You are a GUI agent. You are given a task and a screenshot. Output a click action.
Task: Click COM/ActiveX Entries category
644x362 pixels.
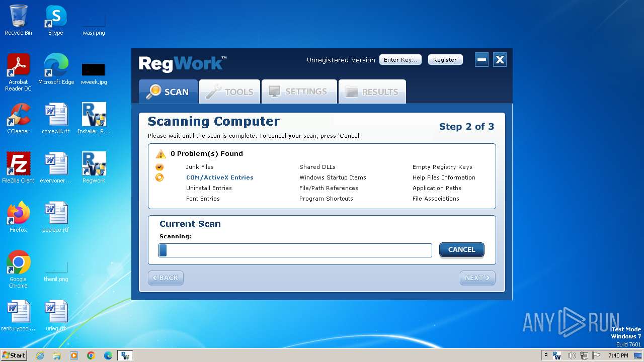pyautogui.click(x=220, y=177)
